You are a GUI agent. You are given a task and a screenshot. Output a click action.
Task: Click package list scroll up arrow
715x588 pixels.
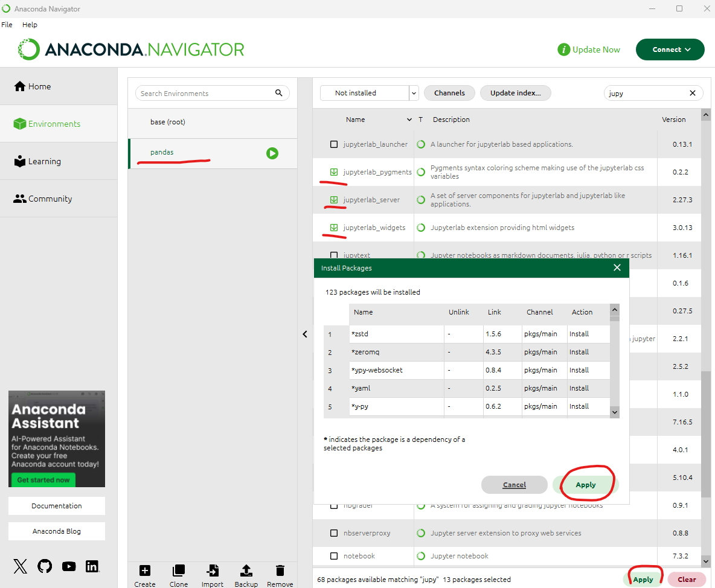(706, 115)
